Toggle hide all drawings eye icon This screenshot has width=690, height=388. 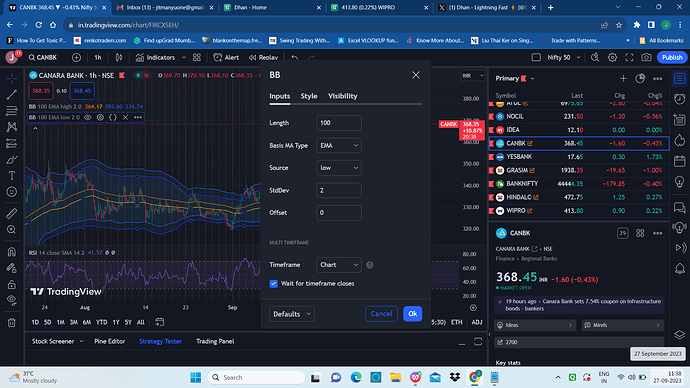tap(12, 300)
